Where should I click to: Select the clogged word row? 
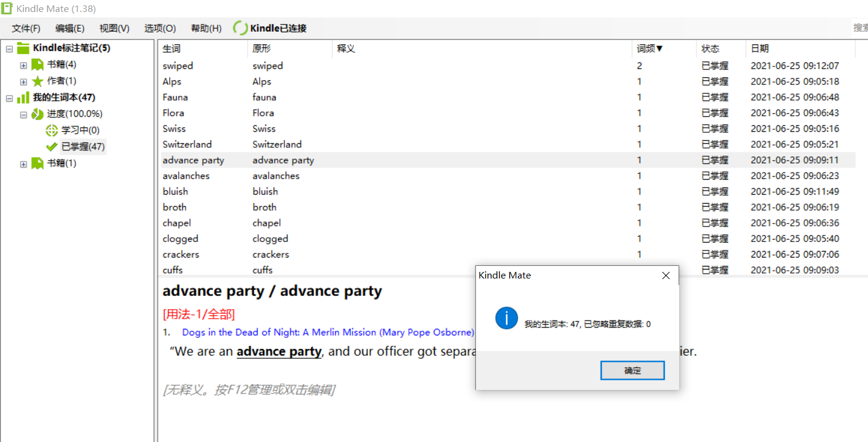pos(507,238)
